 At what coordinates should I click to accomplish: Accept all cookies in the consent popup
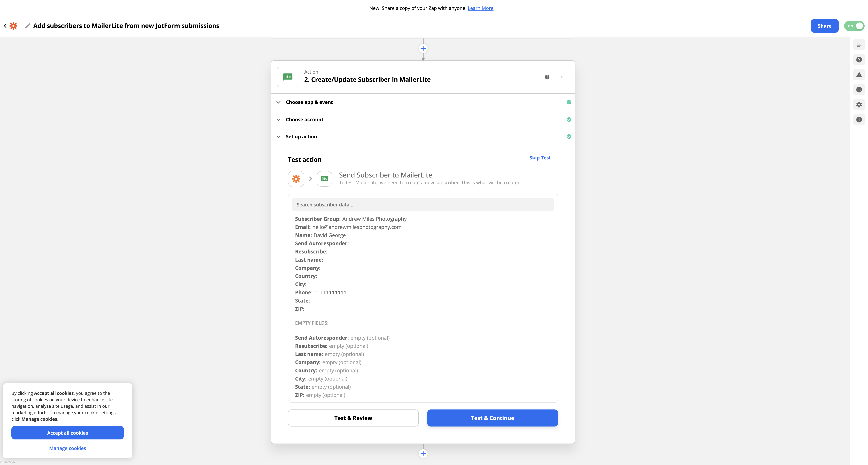pos(67,433)
